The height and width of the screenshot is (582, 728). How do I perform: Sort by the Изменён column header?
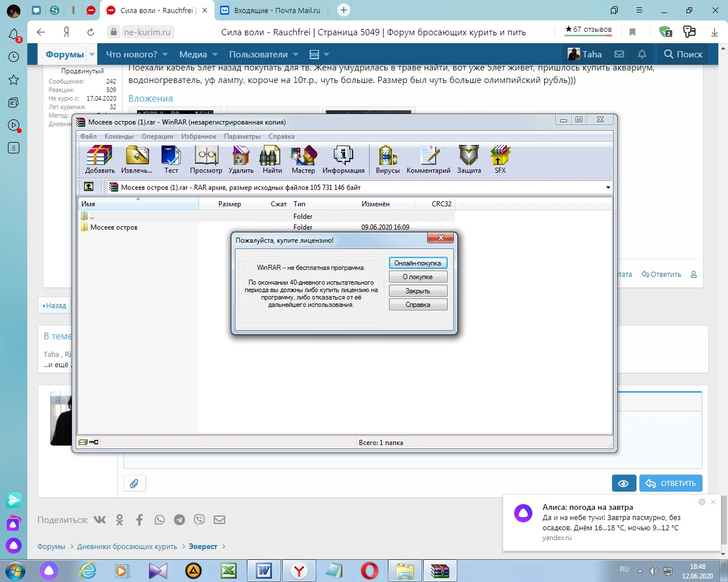coord(387,203)
